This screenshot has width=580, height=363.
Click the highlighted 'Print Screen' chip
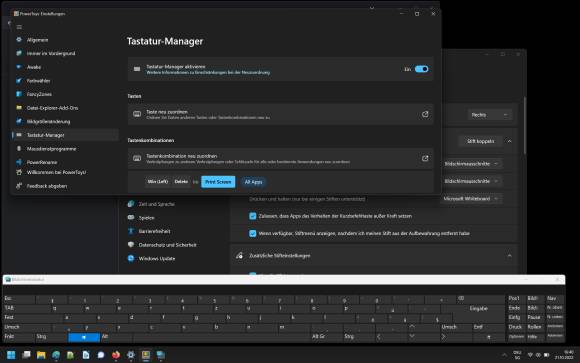[218, 182]
